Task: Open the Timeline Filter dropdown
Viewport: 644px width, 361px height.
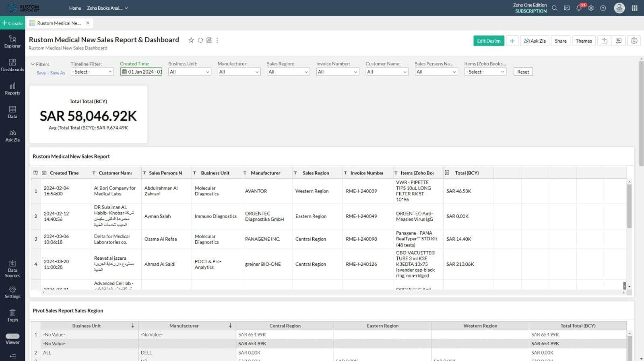Action: click(x=92, y=72)
